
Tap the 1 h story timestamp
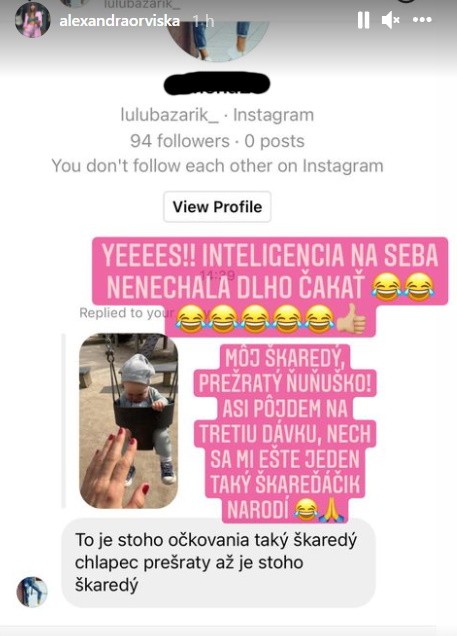(203, 21)
